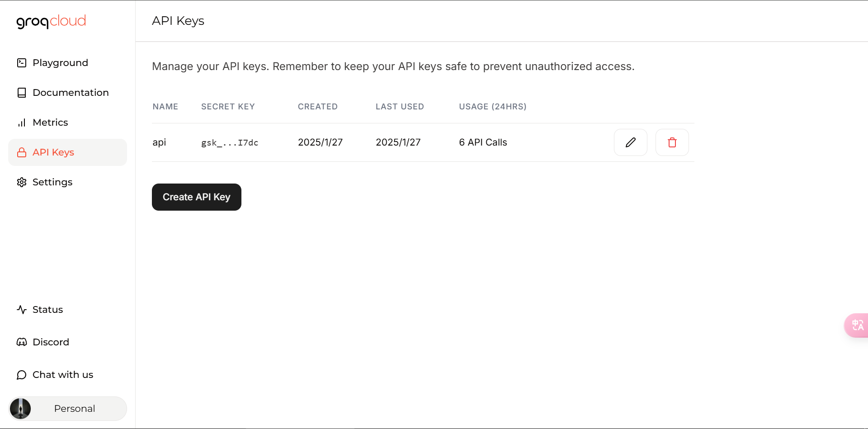Open the Personal account switcher

coord(67,409)
